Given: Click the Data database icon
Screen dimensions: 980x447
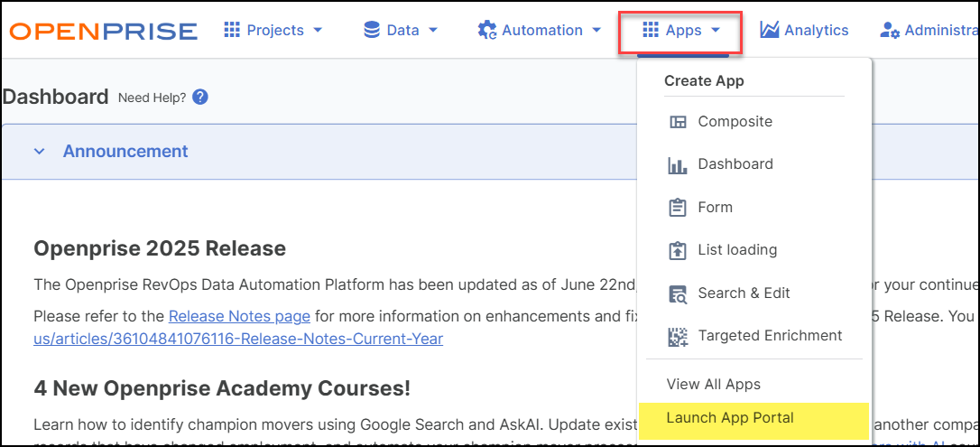Looking at the screenshot, I should point(372,30).
